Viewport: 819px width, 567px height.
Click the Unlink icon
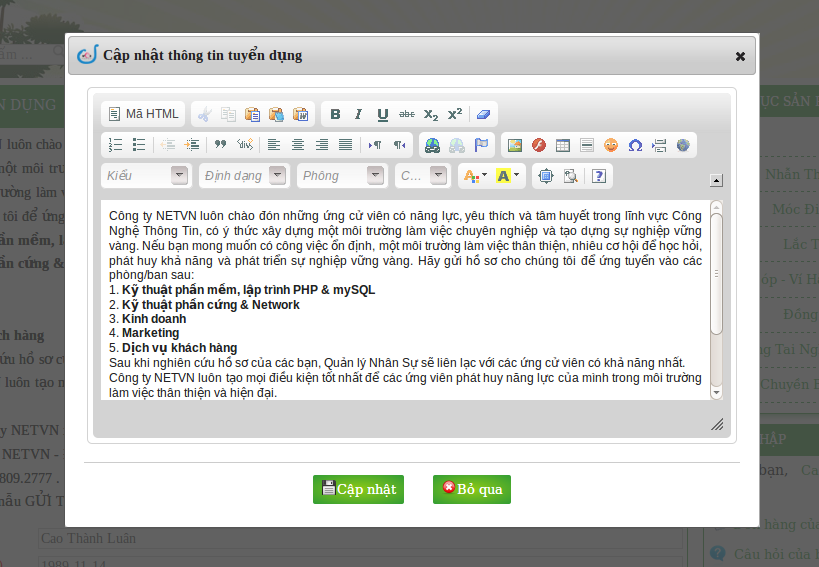click(457, 145)
